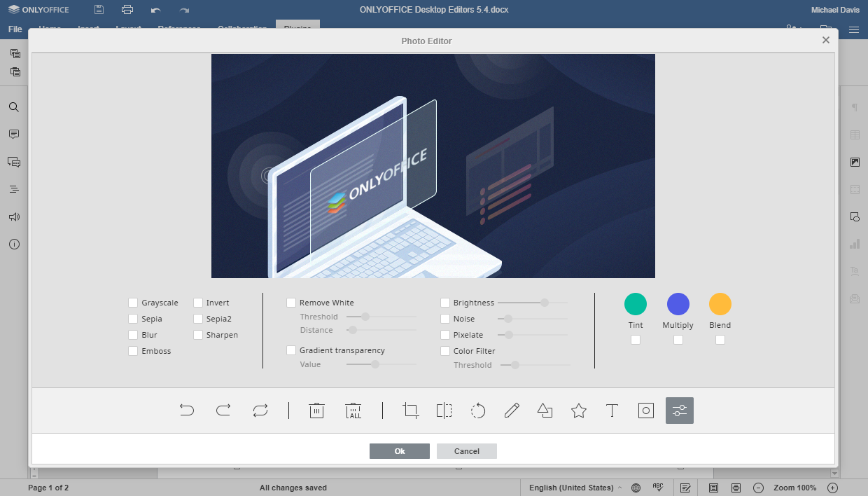The width and height of the screenshot is (868, 496).
Task: Enable the Emboss filter checkbox
Action: [133, 351]
